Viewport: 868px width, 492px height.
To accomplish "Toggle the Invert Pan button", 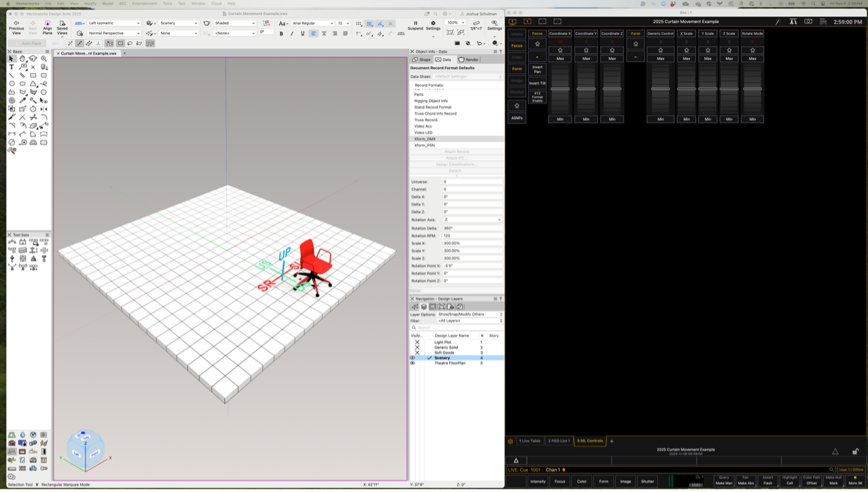I will [x=537, y=69].
